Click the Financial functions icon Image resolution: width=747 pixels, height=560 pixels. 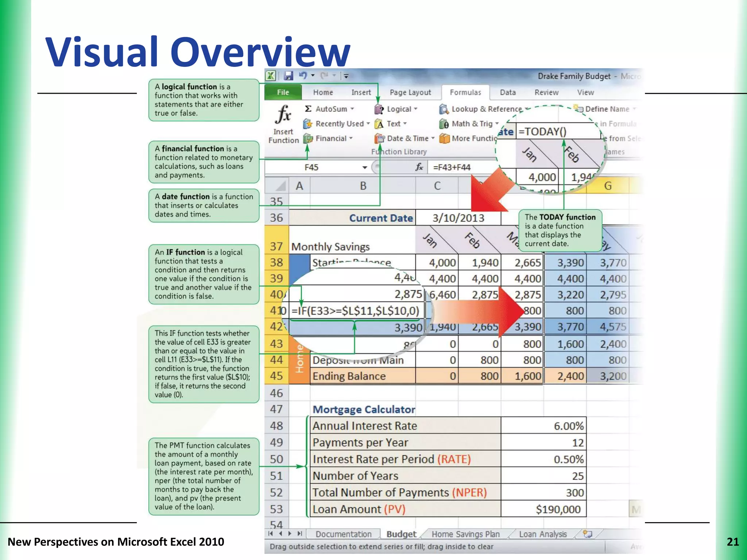click(x=308, y=139)
